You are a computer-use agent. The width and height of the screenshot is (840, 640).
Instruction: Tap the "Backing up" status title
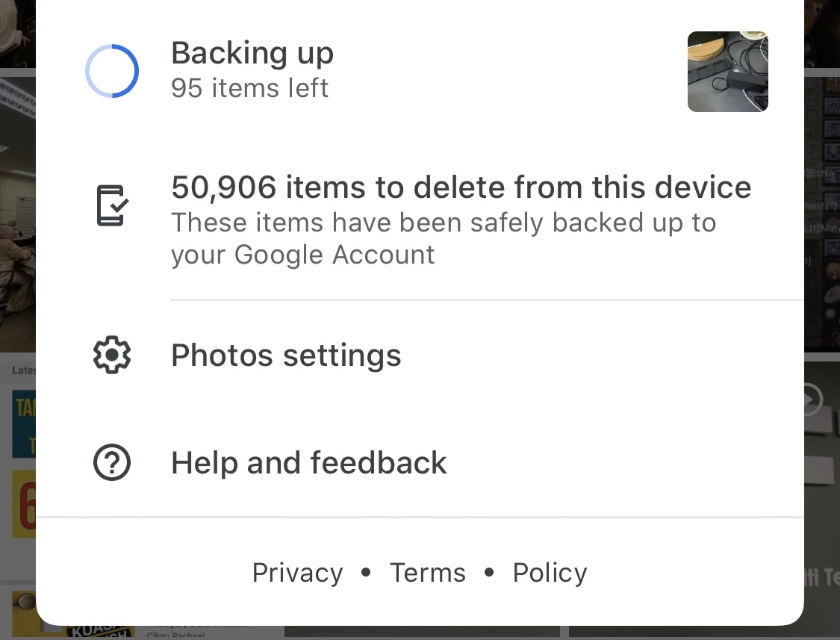pyautogui.click(x=252, y=54)
